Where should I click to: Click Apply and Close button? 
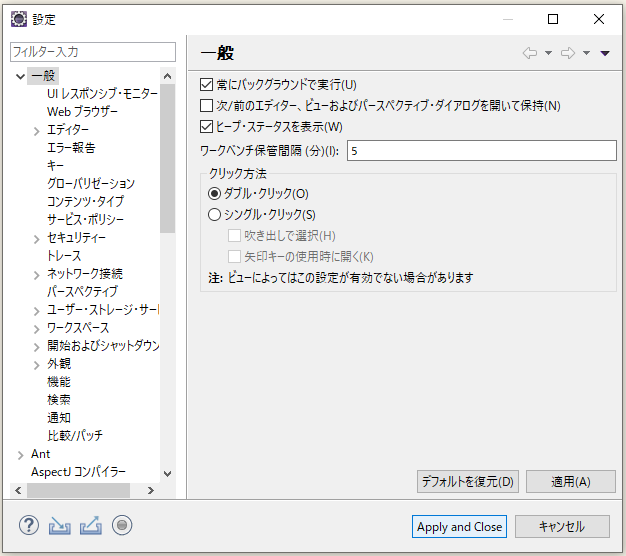(460, 526)
